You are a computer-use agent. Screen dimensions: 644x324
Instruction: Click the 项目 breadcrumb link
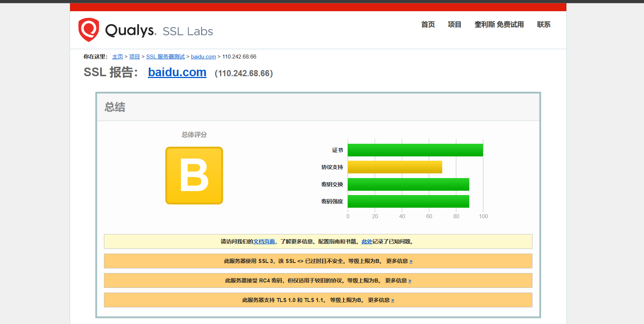[134, 57]
